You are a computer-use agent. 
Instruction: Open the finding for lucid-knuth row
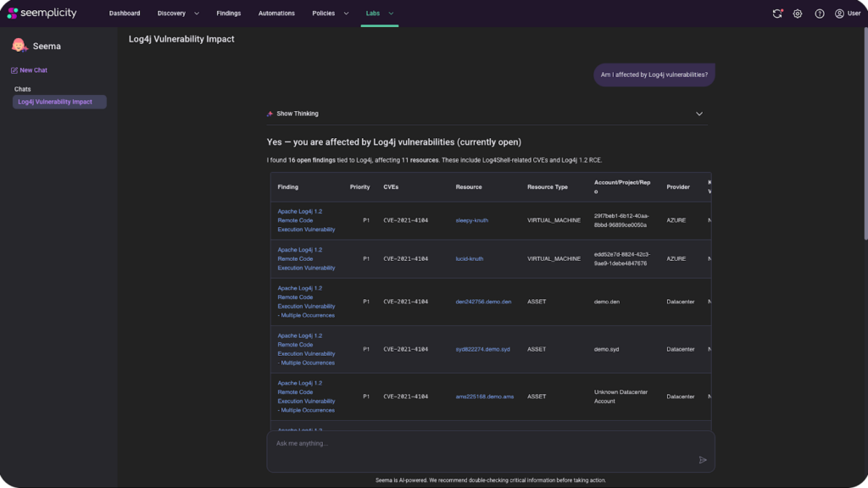(x=306, y=259)
